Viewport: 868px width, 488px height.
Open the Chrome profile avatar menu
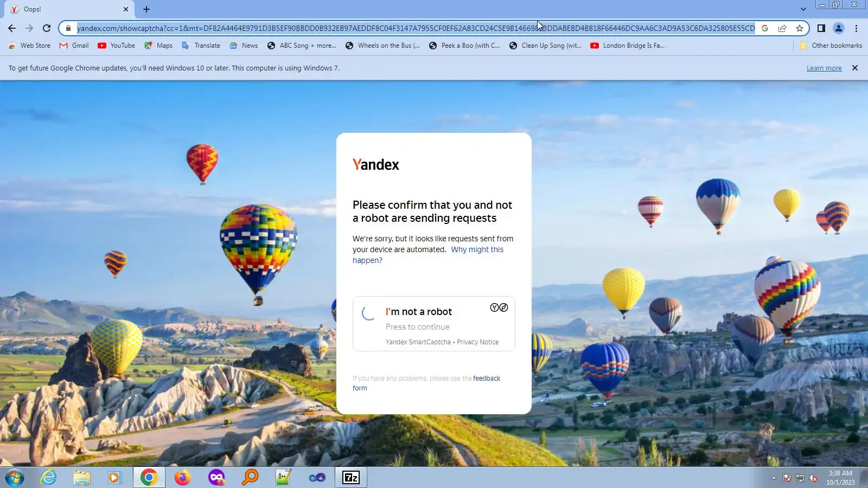(839, 28)
